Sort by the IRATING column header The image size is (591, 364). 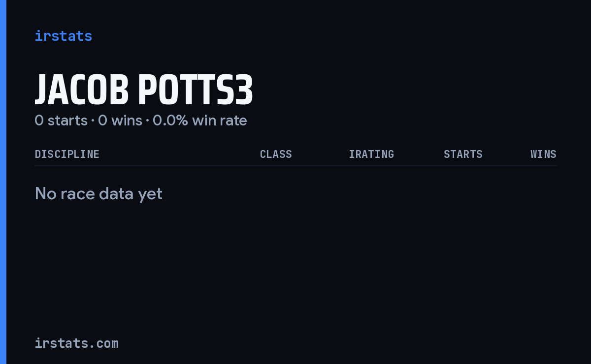[x=371, y=154]
